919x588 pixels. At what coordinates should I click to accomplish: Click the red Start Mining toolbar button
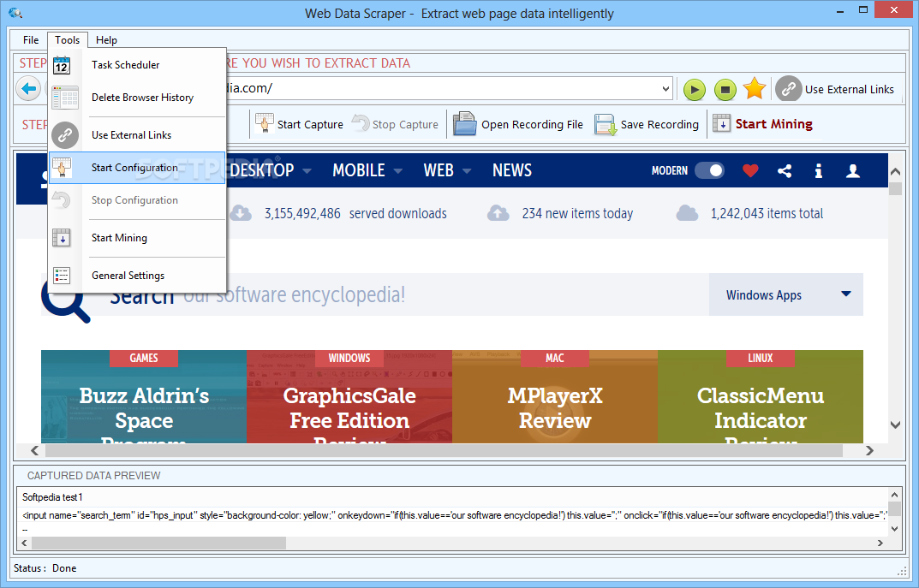pos(762,124)
